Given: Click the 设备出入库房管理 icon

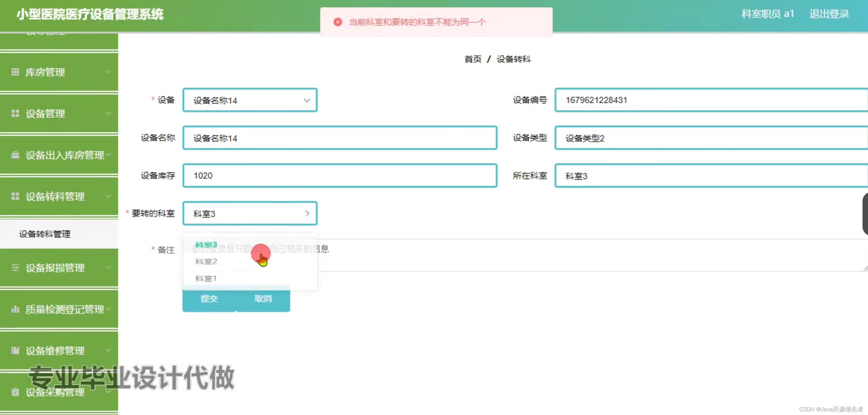Looking at the screenshot, I should (x=15, y=155).
